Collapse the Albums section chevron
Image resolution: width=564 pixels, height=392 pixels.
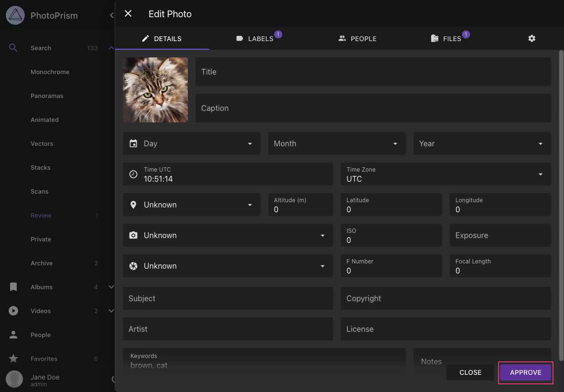coord(111,287)
